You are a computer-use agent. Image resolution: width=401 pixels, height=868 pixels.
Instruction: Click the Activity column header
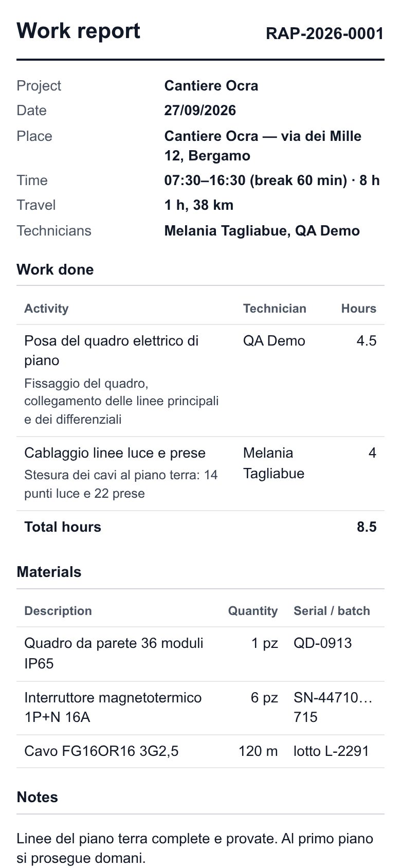[46, 309]
